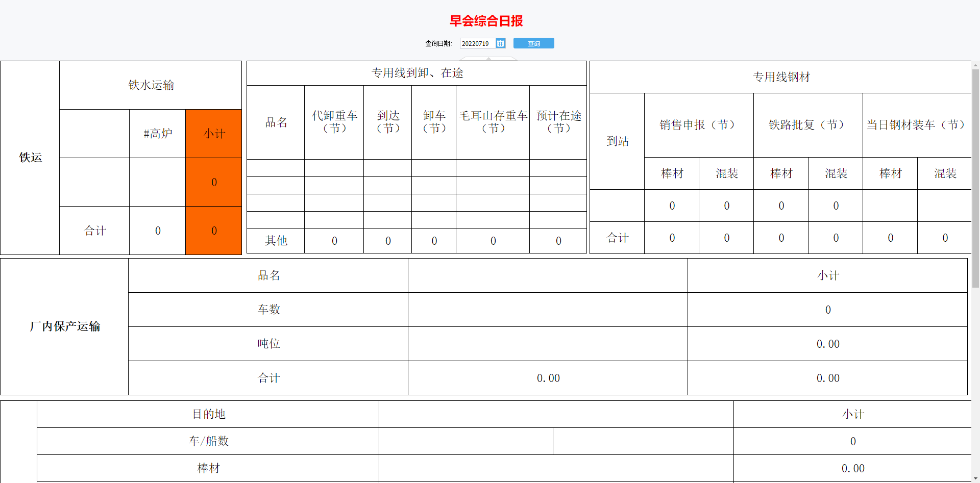Click the 其他 row label
The width and height of the screenshot is (980, 483).
click(276, 241)
